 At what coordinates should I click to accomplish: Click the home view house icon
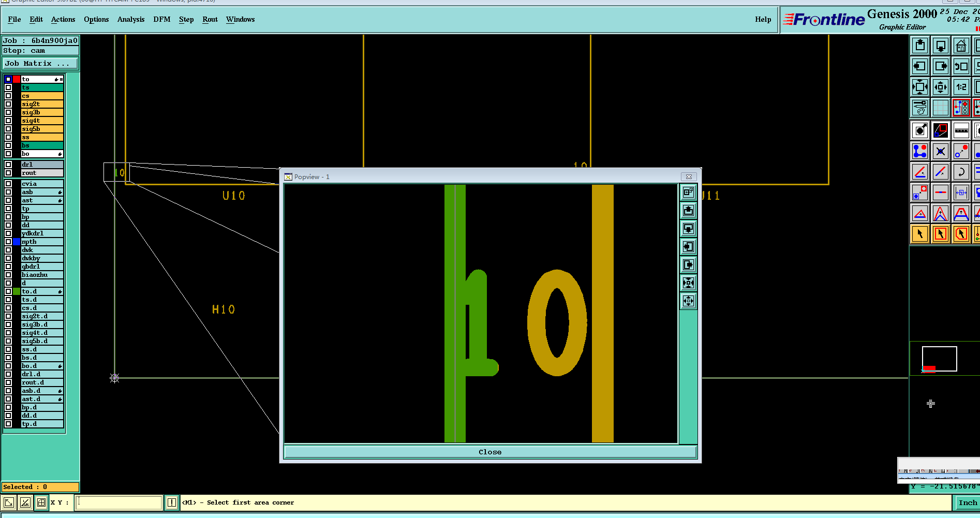click(961, 46)
